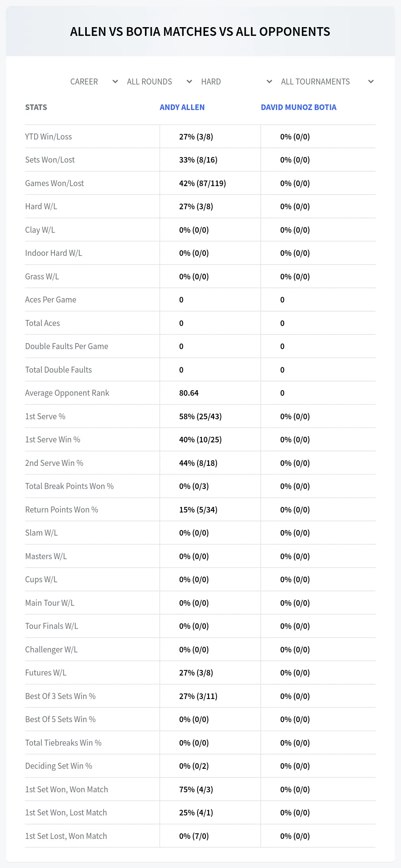Click the chevron next to ALL ROUNDS

(189, 82)
